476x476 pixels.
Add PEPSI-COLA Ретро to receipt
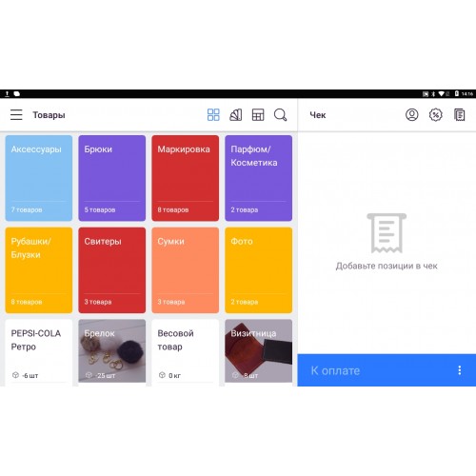click(39, 352)
